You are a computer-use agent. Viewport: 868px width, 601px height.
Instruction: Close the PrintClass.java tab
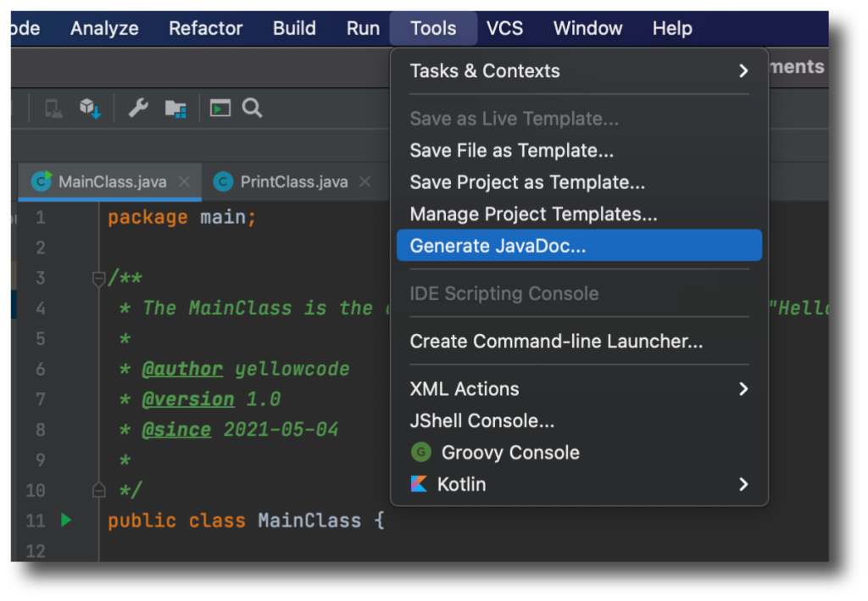tap(364, 181)
